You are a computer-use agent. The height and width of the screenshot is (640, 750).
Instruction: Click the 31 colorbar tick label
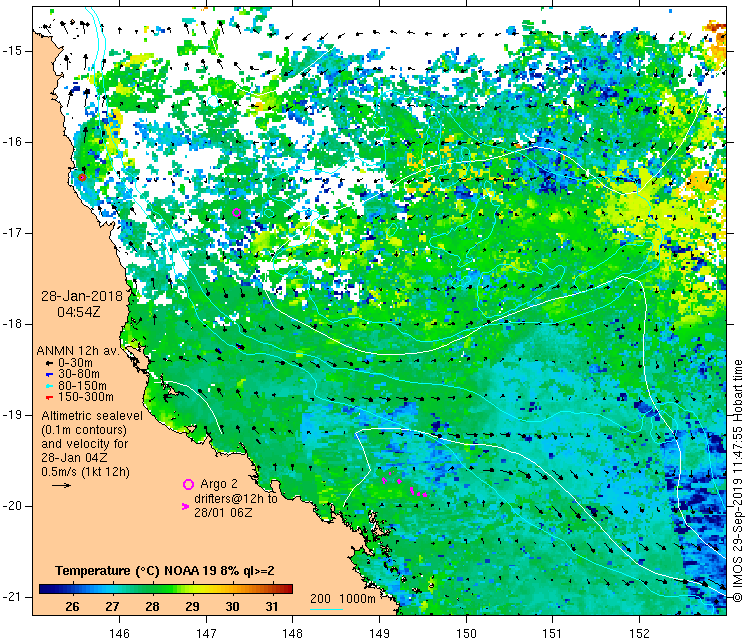click(x=272, y=607)
